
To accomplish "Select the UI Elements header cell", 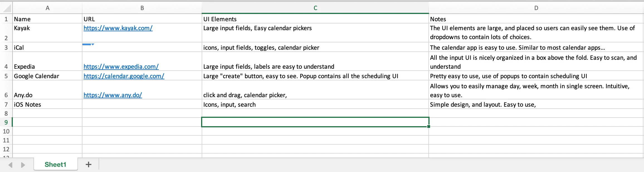I will tap(315, 19).
